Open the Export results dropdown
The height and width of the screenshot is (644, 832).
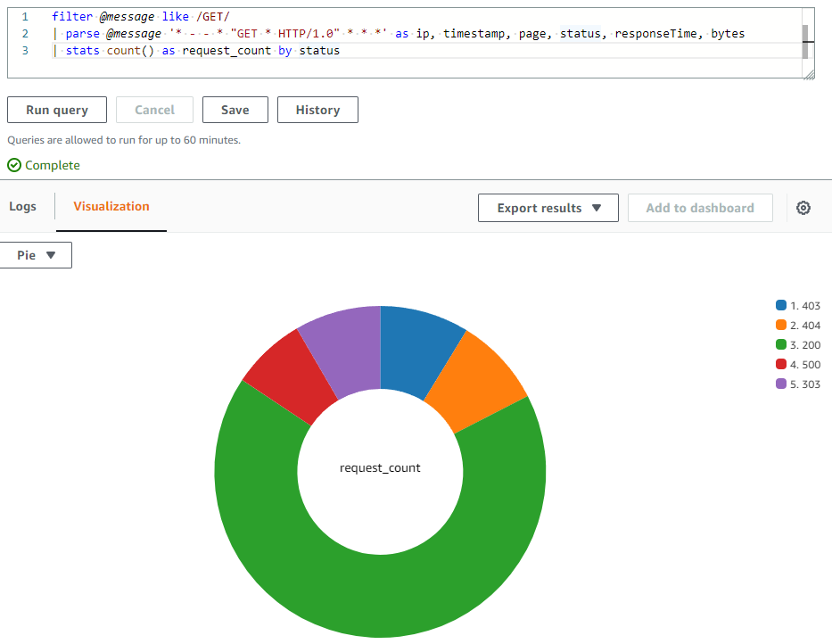pyautogui.click(x=548, y=208)
